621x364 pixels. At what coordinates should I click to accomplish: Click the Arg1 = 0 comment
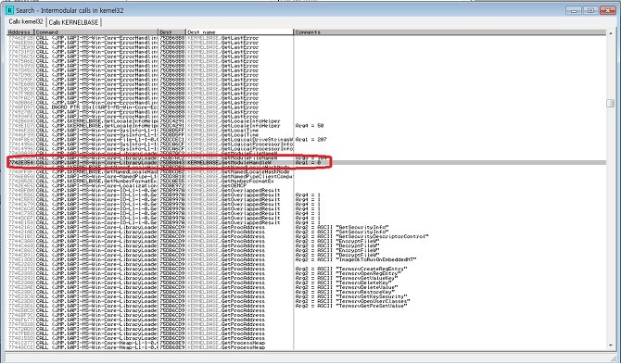[x=308, y=163]
